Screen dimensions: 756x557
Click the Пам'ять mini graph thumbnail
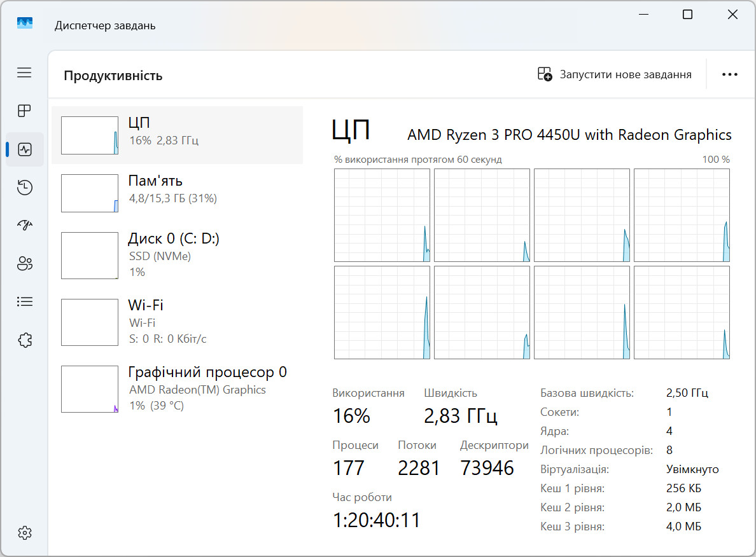[90, 193]
